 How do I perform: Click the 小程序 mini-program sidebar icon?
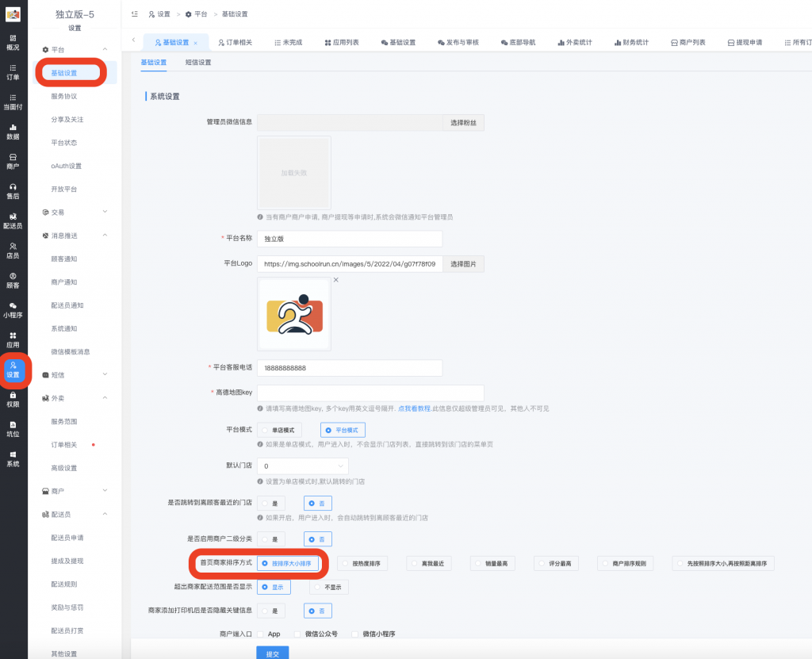13,309
